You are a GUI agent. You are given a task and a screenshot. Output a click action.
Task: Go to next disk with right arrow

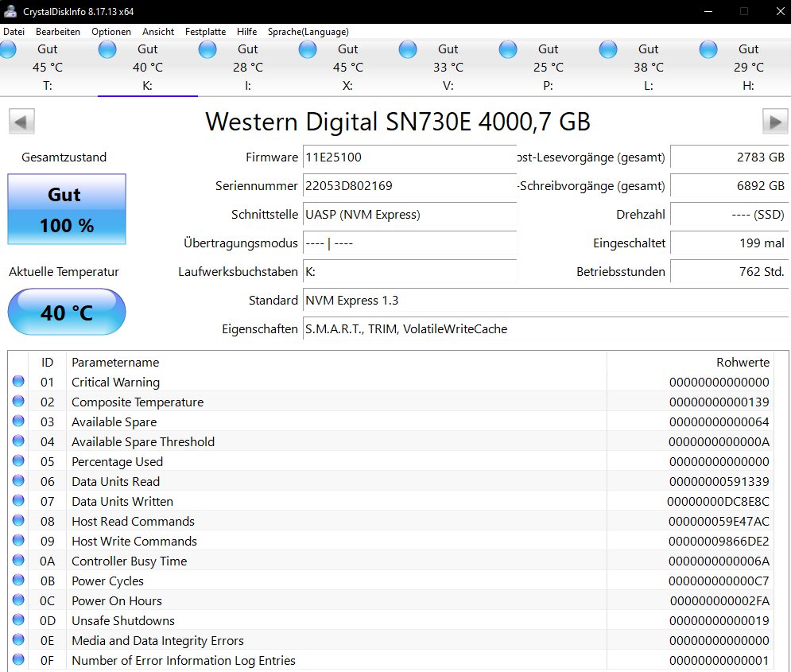[775, 122]
